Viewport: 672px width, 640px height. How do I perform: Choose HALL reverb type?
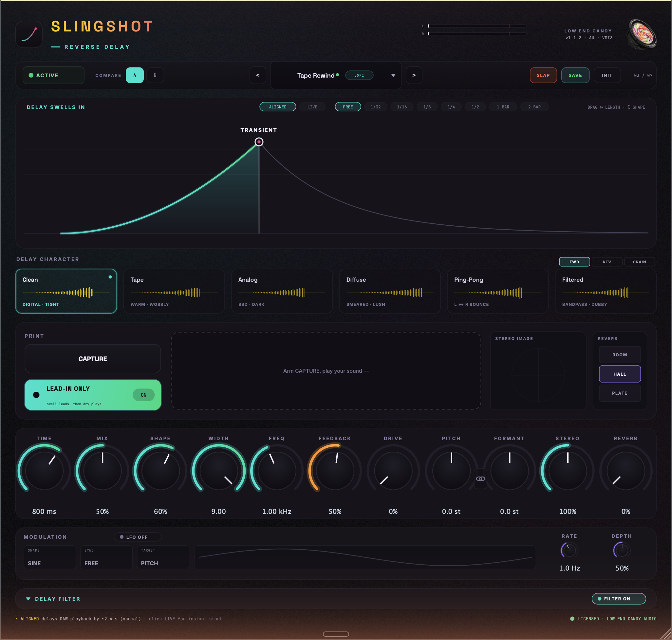[x=620, y=374]
